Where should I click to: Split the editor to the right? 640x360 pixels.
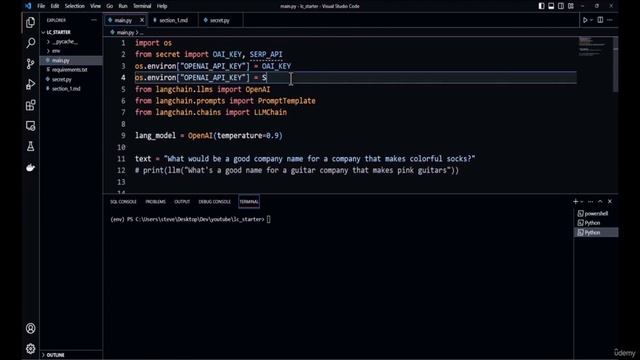pyautogui.click(x=600, y=20)
